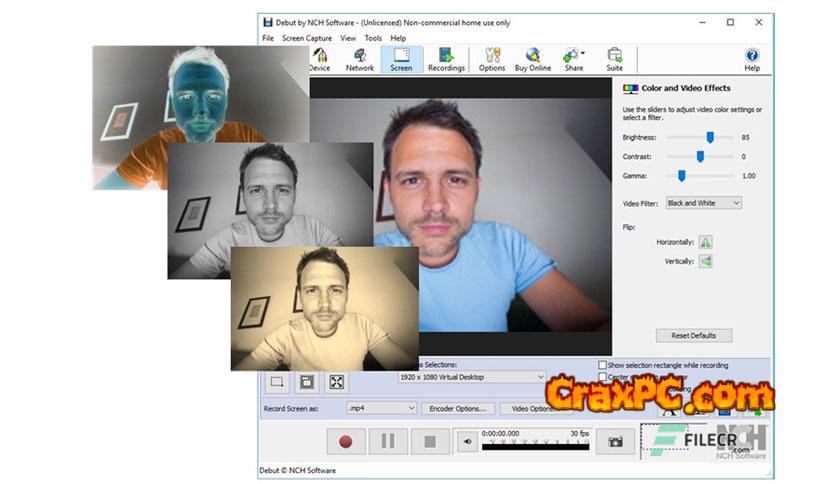Screen dimensions: 836x484
Task: Click the Reset Defaults button
Action: click(694, 335)
